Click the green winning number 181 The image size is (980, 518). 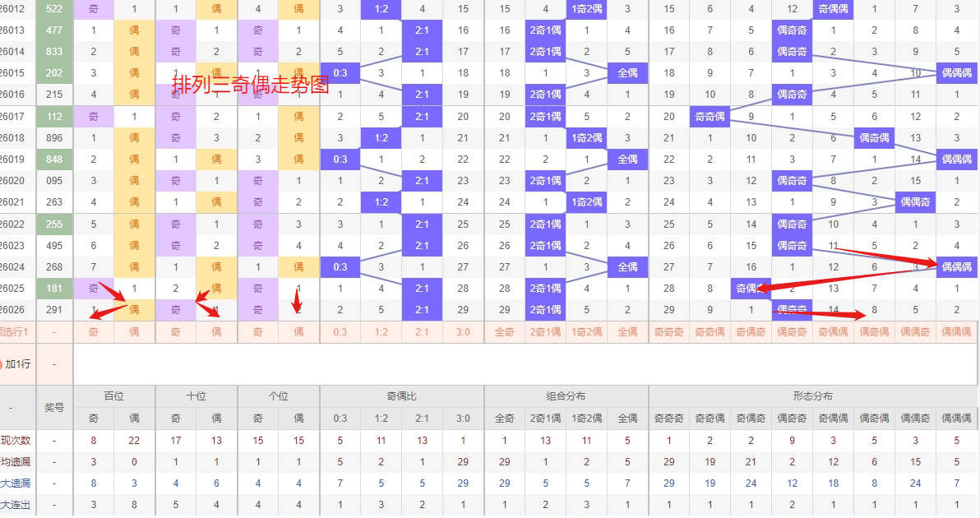pos(54,288)
